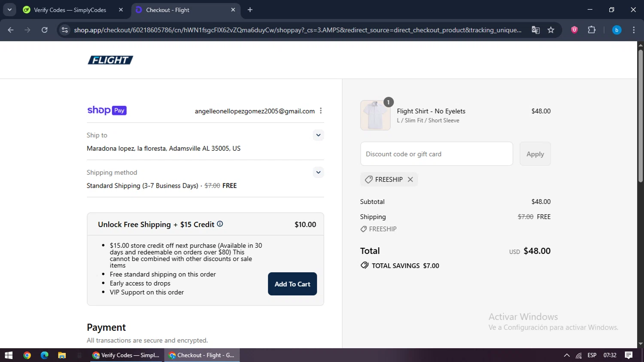
Task: Add Free Shipping + Credit offer to cart
Action: pos(292,284)
